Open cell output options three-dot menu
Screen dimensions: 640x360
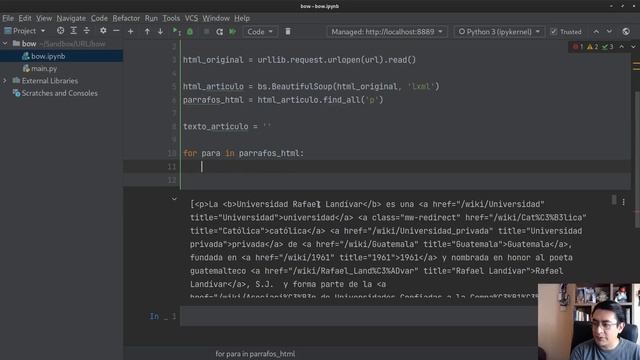click(x=623, y=202)
